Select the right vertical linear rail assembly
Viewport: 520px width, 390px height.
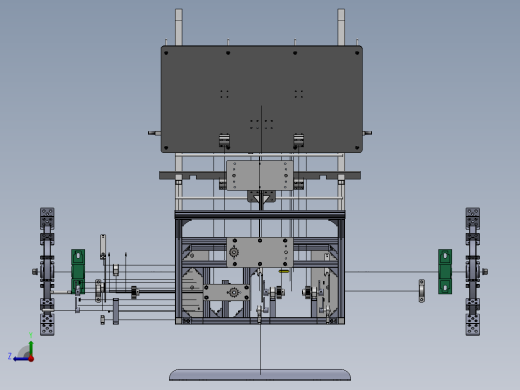coord(473,271)
